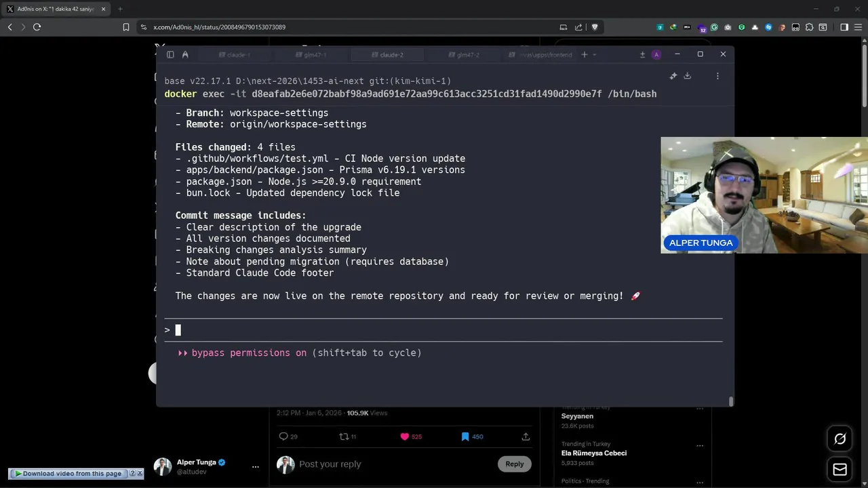Click the share page icon in address bar

click(578, 27)
